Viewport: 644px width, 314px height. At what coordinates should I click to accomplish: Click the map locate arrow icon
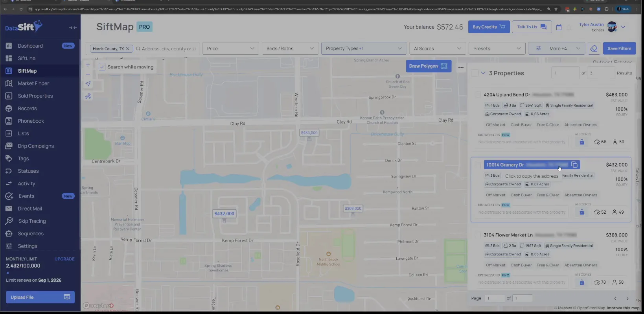pyautogui.click(x=88, y=84)
